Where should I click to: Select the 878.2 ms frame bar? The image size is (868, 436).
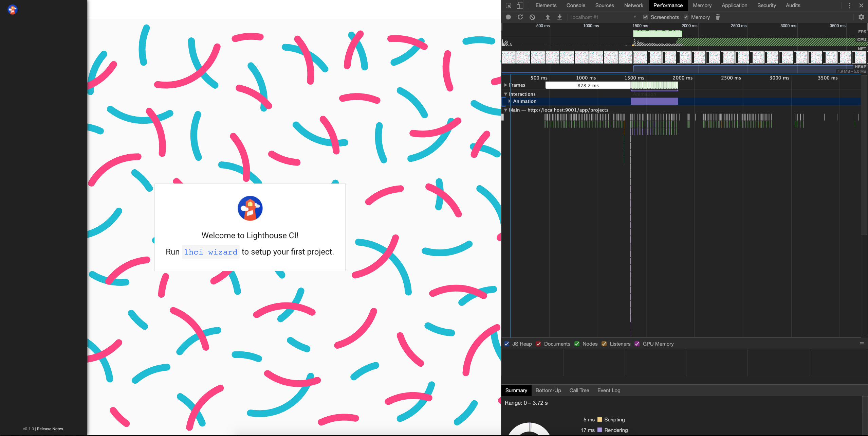pyautogui.click(x=588, y=85)
